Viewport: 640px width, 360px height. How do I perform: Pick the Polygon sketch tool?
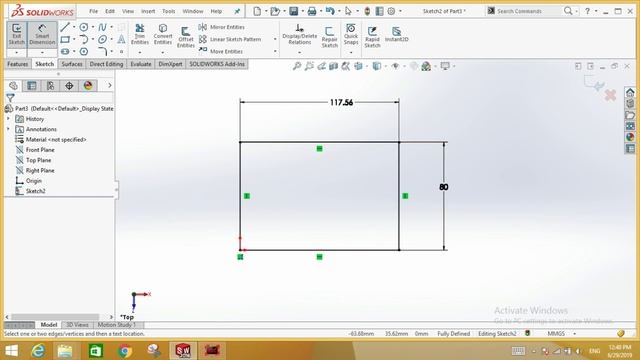[x=84, y=52]
